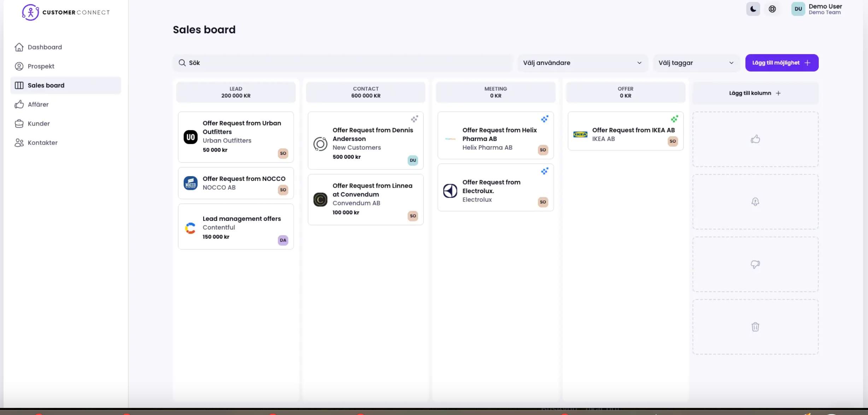Screen dimensions: 868x415
Task: Click the thumbs-up won drop zone icon
Action: 755,139
